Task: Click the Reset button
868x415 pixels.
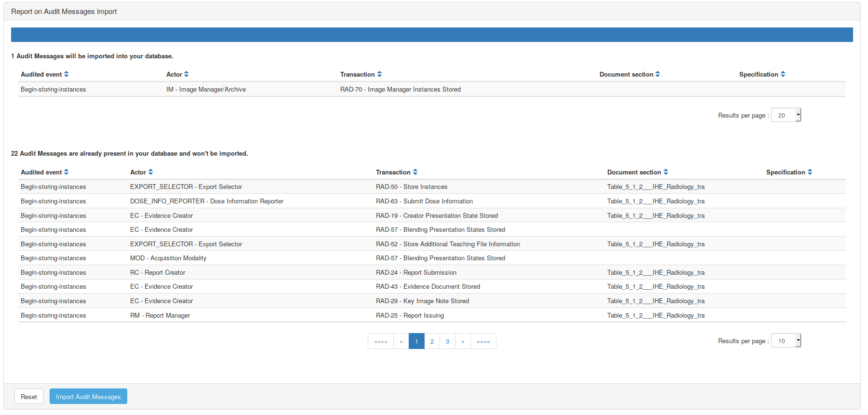Action: (29, 397)
